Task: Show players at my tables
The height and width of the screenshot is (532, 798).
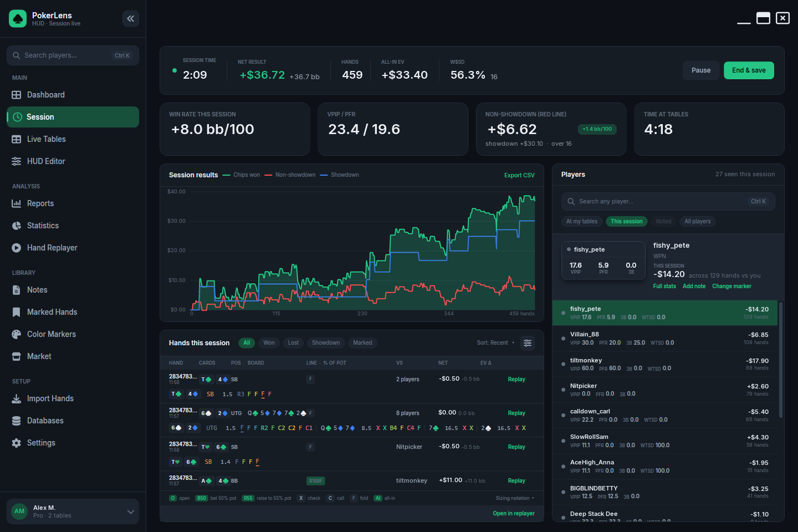Action: pyautogui.click(x=582, y=222)
